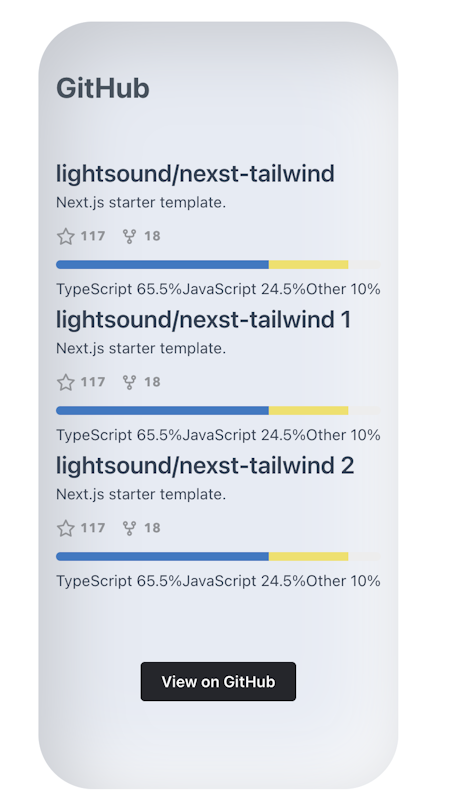Image resolution: width=451 pixels, height=799 pixels.
Task: Click the star icon of lightsound/nexst-tailwind
Action: pyautogui.click(x=66, y=236)
